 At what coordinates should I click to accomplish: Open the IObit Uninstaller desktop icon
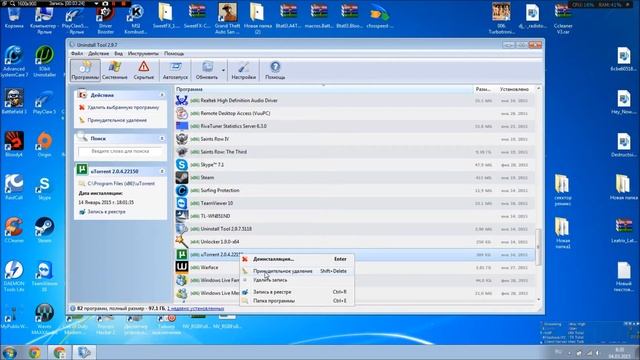click(x=44, y=61)
